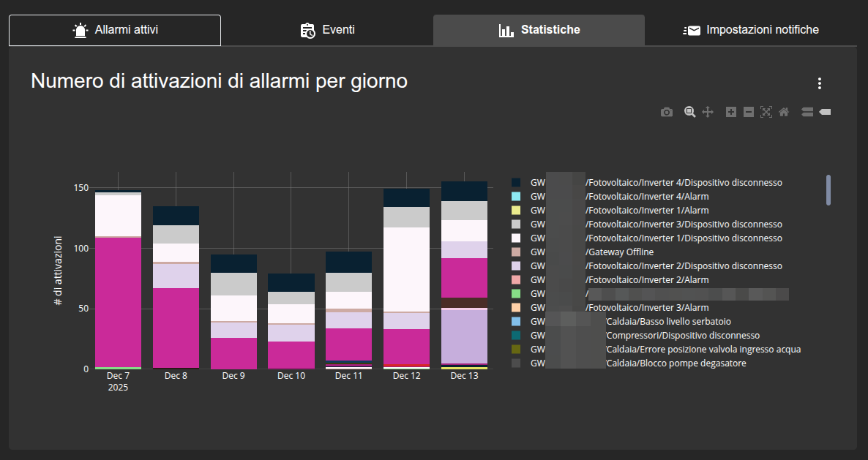Zoom in using the plus icon
Image resolution: width=868 pixels, height=460 pixels.
(730, 112)
